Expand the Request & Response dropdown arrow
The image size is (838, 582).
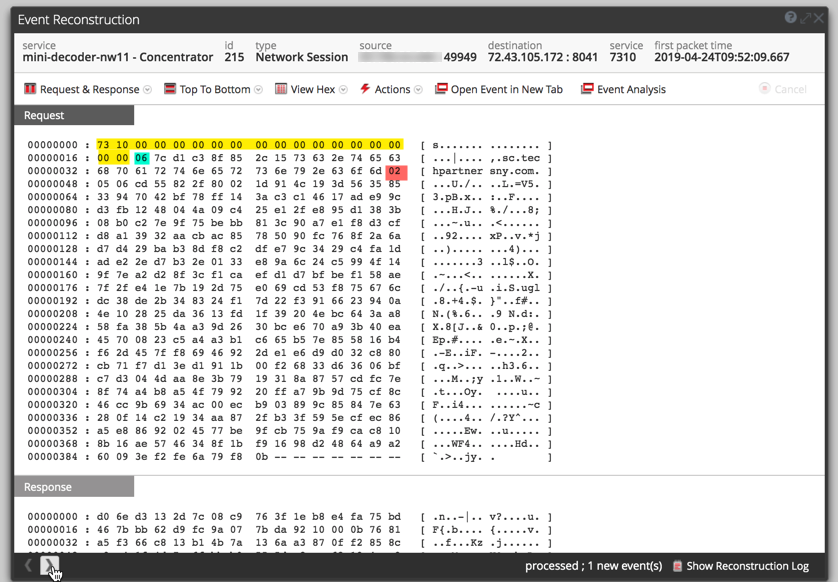tap(148, 90)
